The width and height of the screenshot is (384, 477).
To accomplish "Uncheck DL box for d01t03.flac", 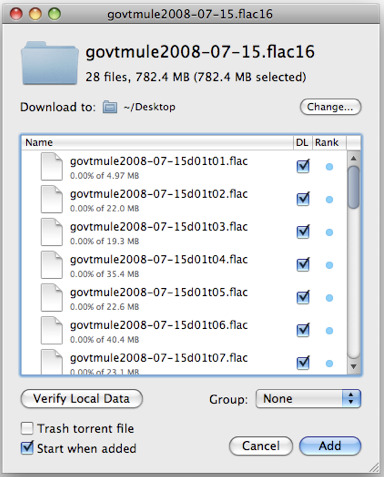I will pyautogui.click(x=303, y=232).
